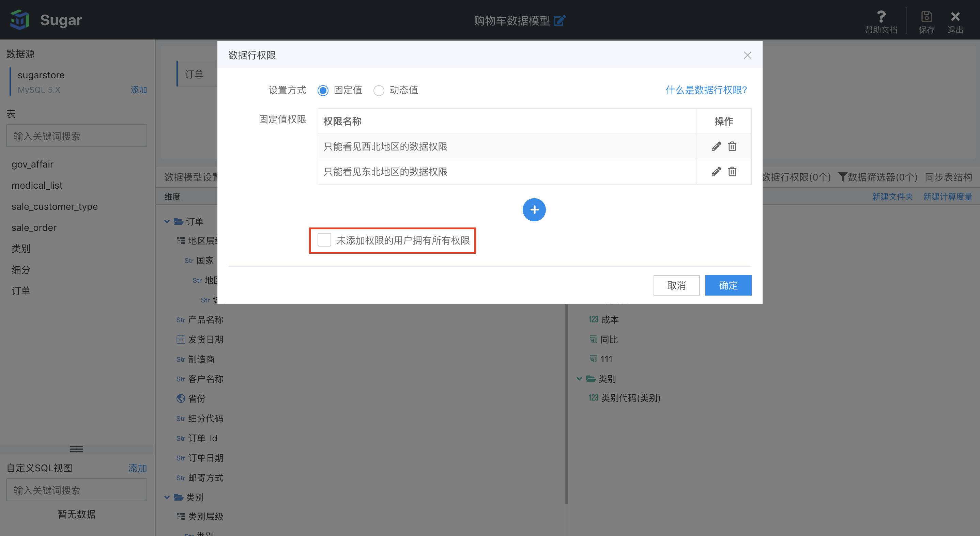Viewport: 980px width, 536px height.
Task: Click the 确定 button
Action: (x=728, y=285)
